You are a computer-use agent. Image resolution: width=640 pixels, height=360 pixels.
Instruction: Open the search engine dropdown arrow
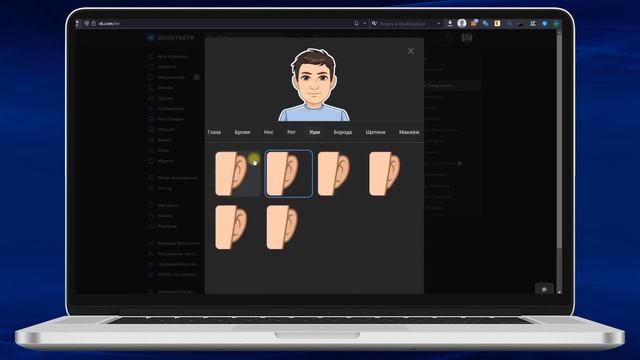(x=439, y=24)
